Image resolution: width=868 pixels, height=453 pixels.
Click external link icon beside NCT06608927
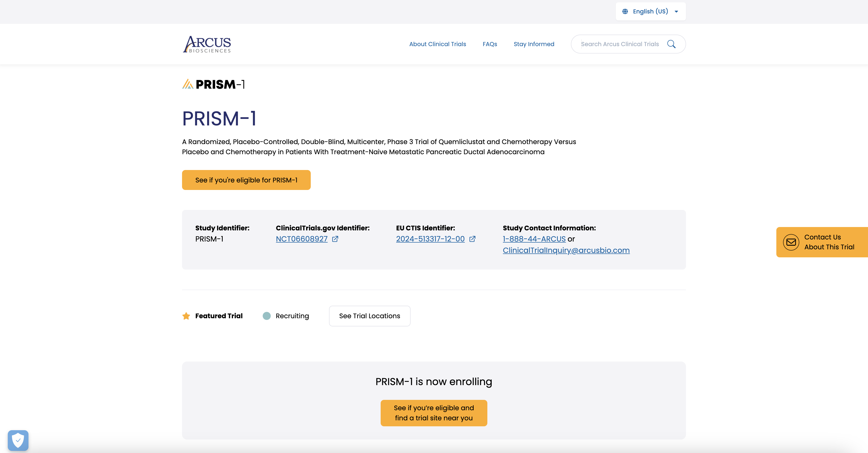(335, 239)
